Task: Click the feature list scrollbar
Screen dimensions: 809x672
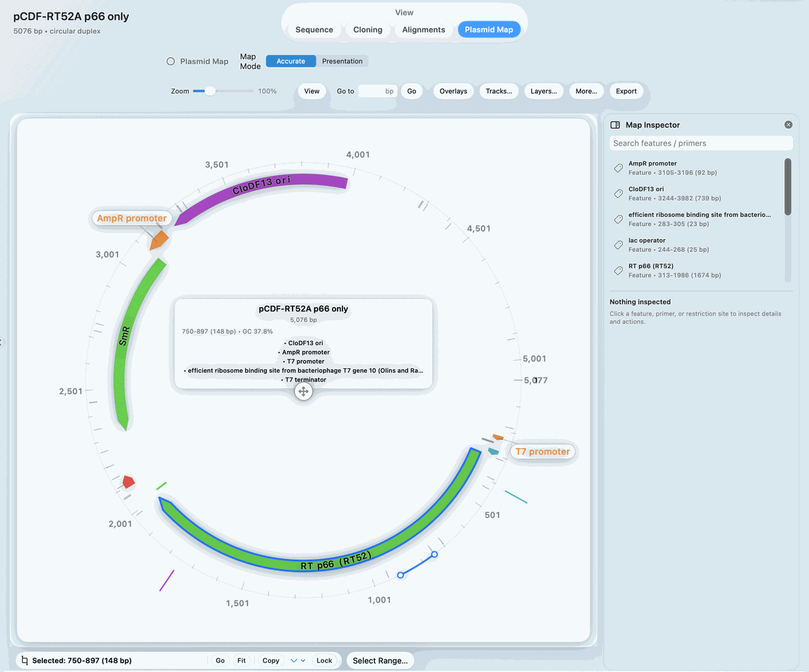Action: tap(788, 187)
